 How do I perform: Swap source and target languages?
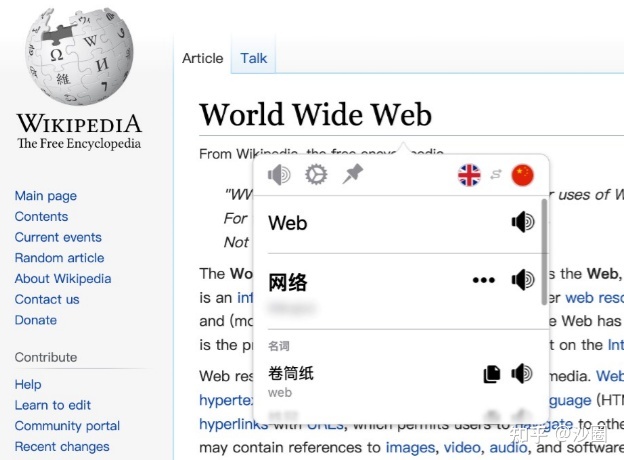pos(496,174)
